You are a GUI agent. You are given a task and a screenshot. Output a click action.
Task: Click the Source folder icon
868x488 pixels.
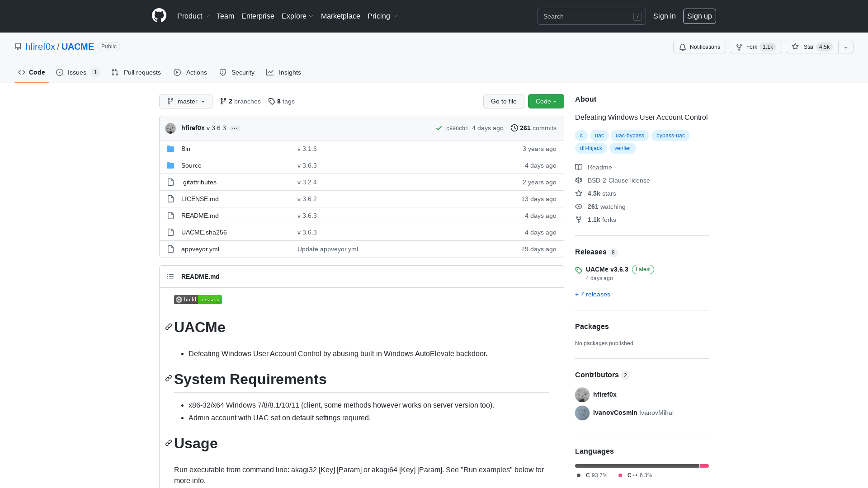pyautogui.click(x=170, y=165)
